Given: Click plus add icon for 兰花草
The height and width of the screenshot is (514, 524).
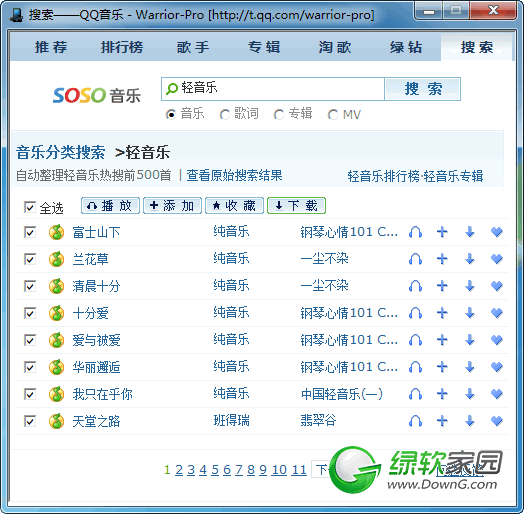Looking at the screenshot, I should point(442,259).
